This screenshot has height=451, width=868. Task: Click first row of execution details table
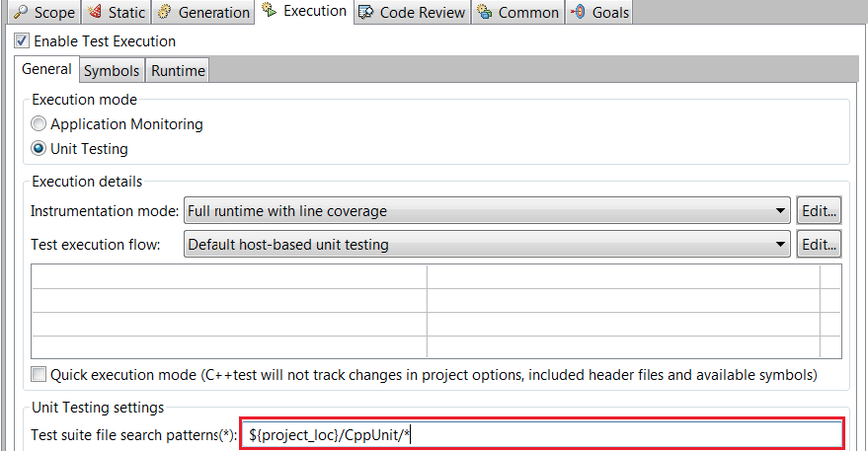[436, 276]
